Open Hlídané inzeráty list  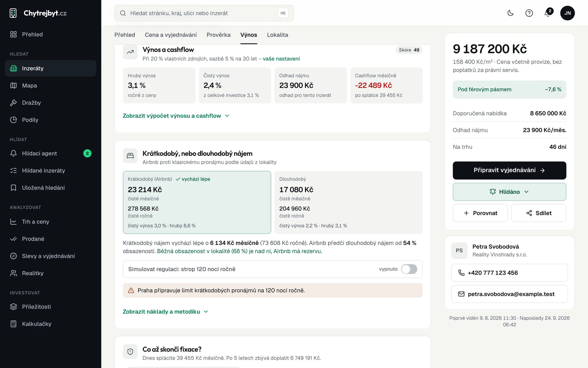tap(50, 171)
